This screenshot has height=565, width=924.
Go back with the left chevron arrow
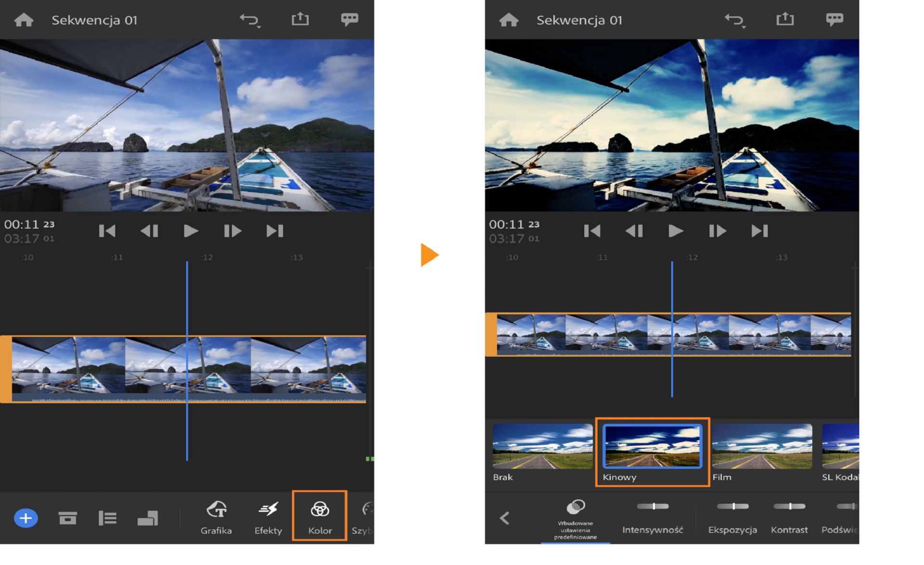click(504, 518)
